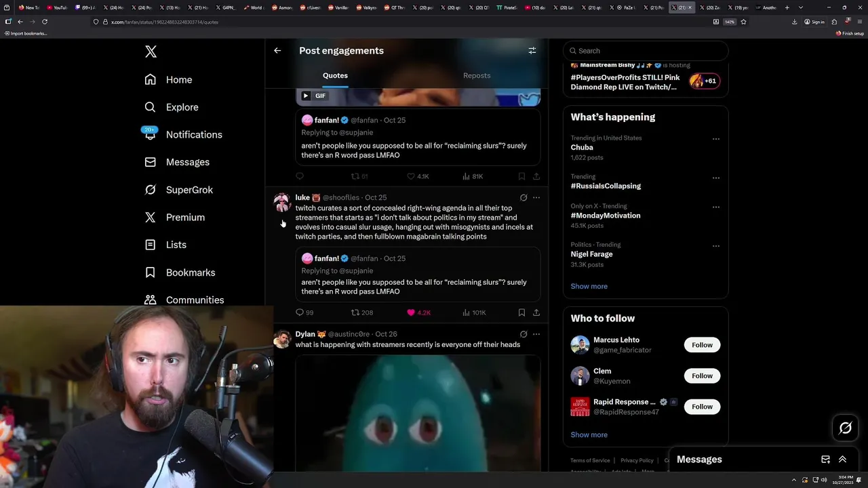Click Grok icon on luke's post
Screen dimensions: 868x488
524,198
